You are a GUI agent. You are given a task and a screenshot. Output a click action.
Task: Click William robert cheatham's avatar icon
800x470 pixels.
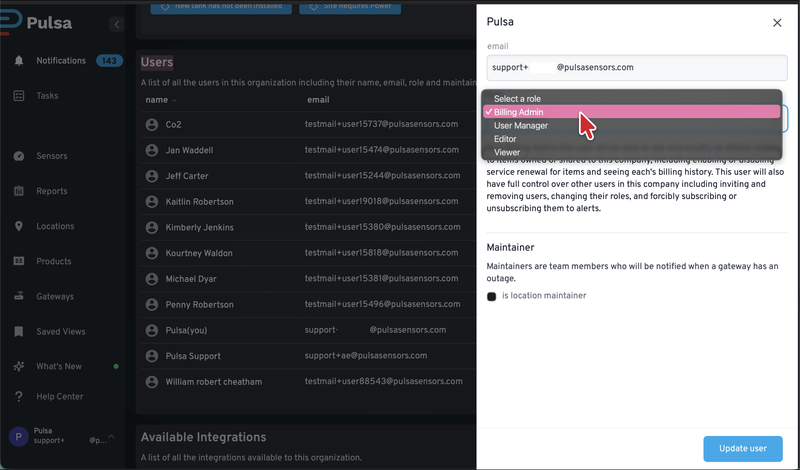coord(152,382)
